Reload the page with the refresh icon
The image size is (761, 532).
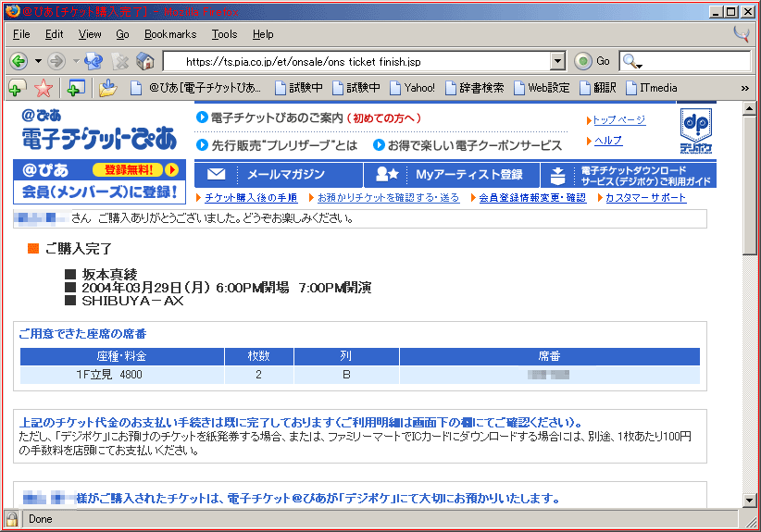(94, 62)
